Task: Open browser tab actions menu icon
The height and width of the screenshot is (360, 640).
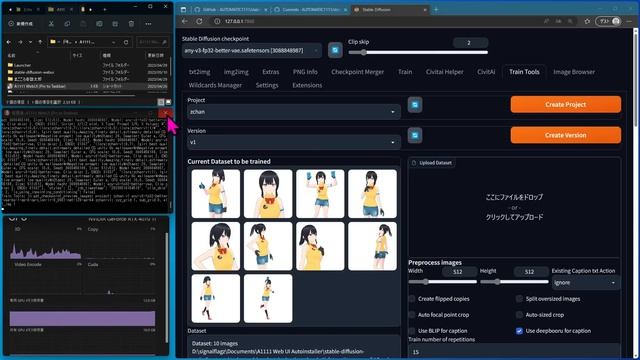Action: pos(183,9)
